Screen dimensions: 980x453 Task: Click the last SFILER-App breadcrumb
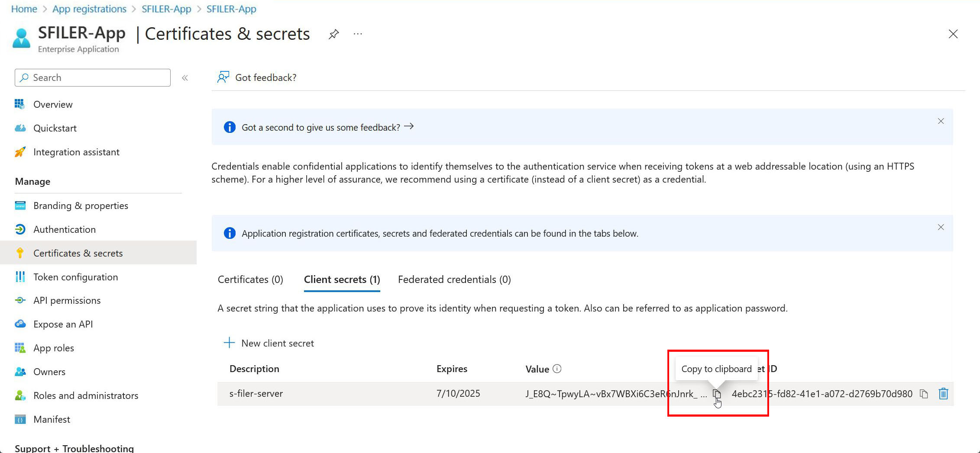pyautogui.click(x=231, y=9)
